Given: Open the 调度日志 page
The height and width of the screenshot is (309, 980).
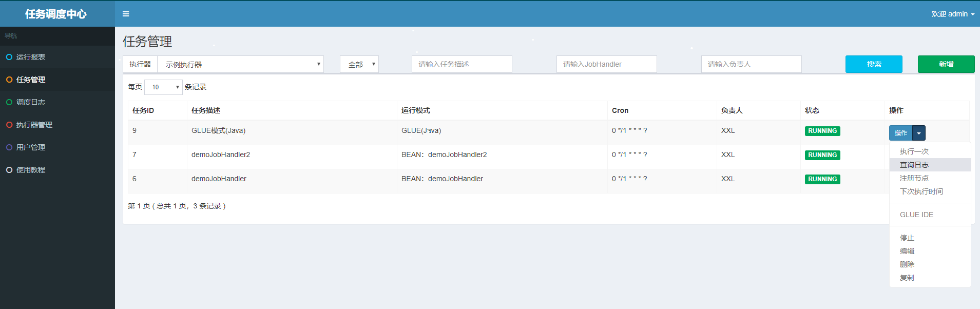Looking at the screenshot, I should (x=57, y=102).
